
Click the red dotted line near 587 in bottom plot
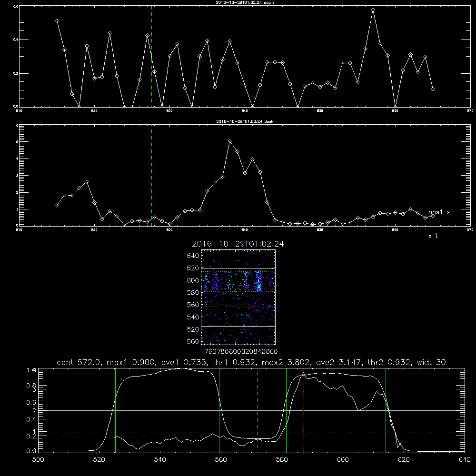303,410
